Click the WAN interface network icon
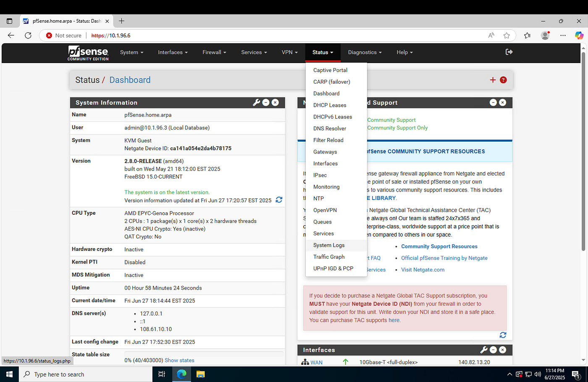Screen dimensions: 588x382 pyautogui.click(x=305, y=362)
